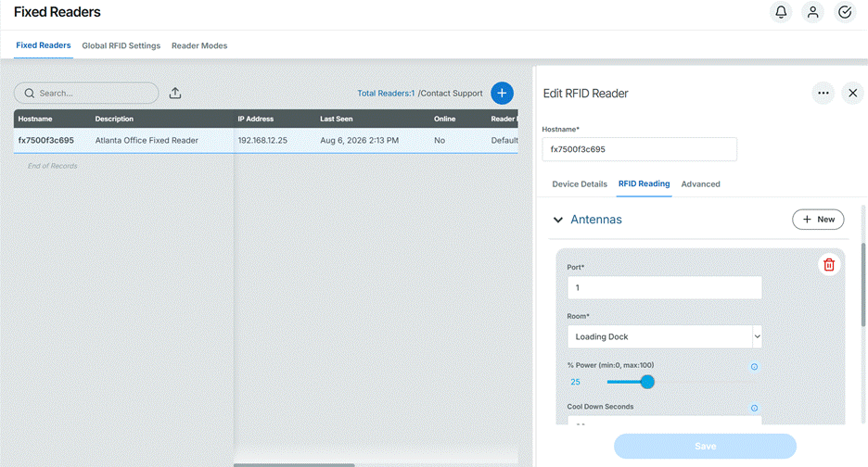Click the Hostname input field
This screenshot has width=868, height=467.
coord(639,149)
